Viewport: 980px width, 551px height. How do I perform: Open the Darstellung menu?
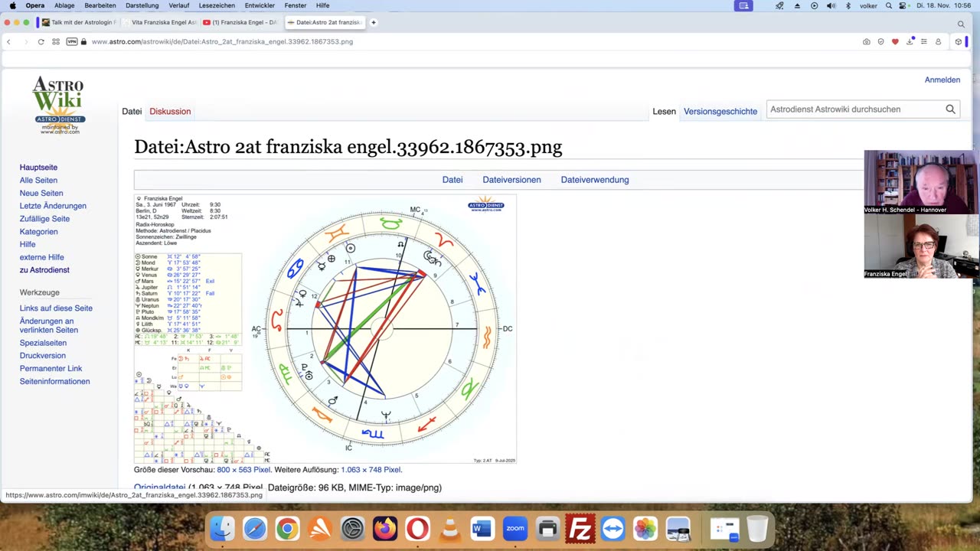142,5
